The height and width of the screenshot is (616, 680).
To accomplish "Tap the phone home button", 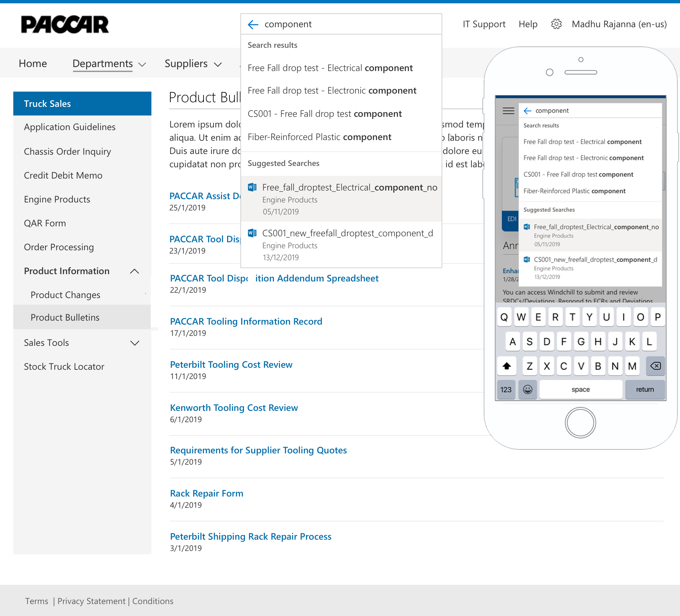I will tap(580, 423).
